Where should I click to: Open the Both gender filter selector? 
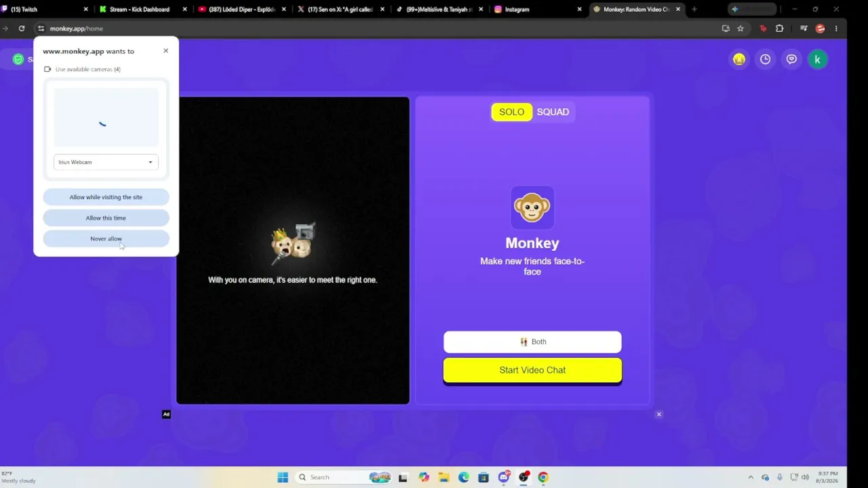532,342
